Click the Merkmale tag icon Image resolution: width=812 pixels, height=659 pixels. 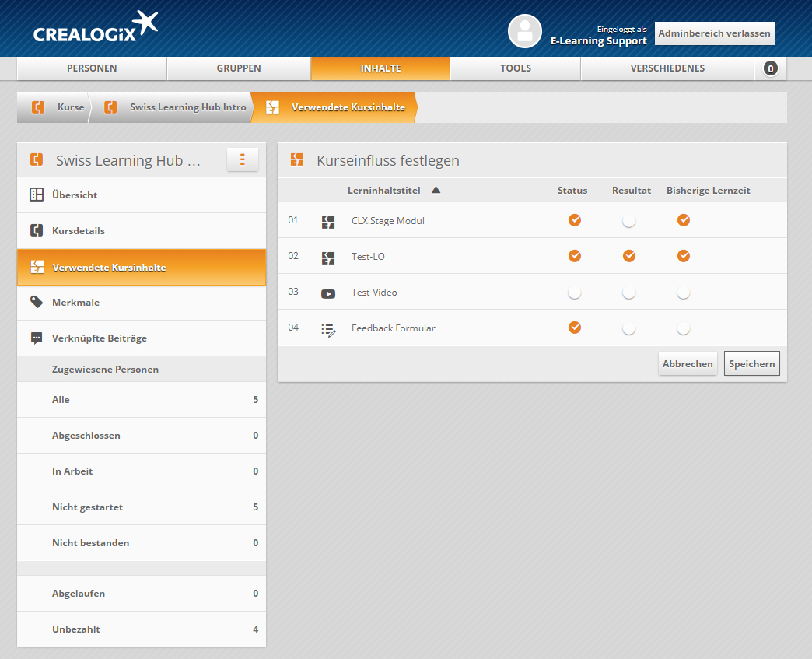coord(37,302)
